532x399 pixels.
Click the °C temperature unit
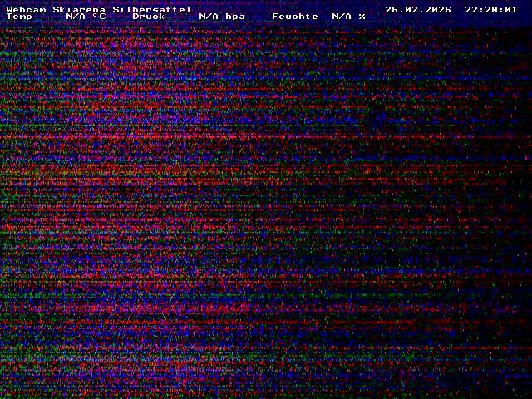click(x=99, y=17)
